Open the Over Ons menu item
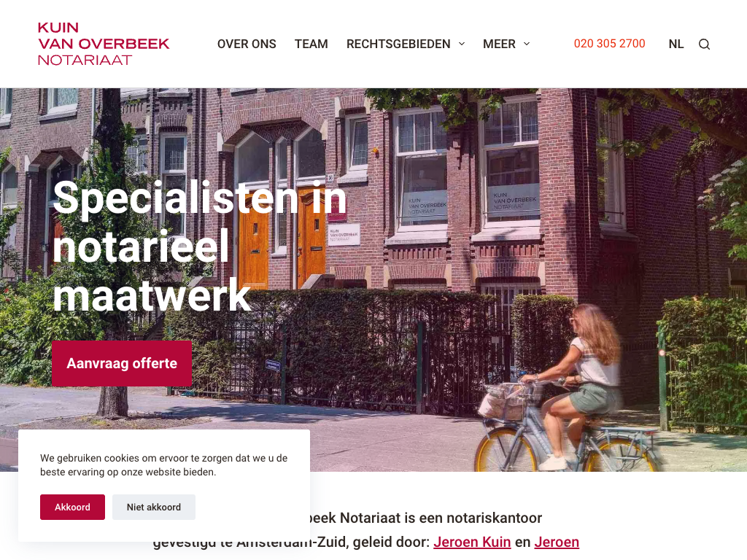Viewport: 747px width, 560px height. [x=247, y=44]
